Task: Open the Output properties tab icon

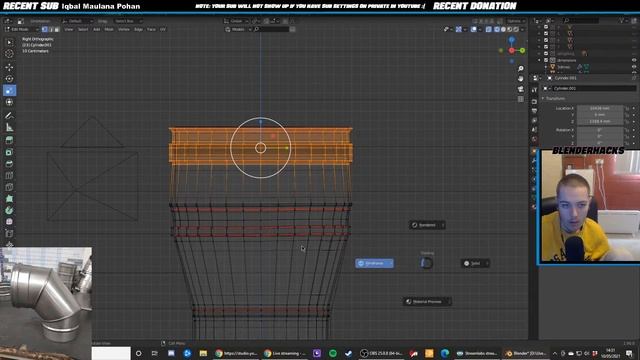Action: point(534,111)
